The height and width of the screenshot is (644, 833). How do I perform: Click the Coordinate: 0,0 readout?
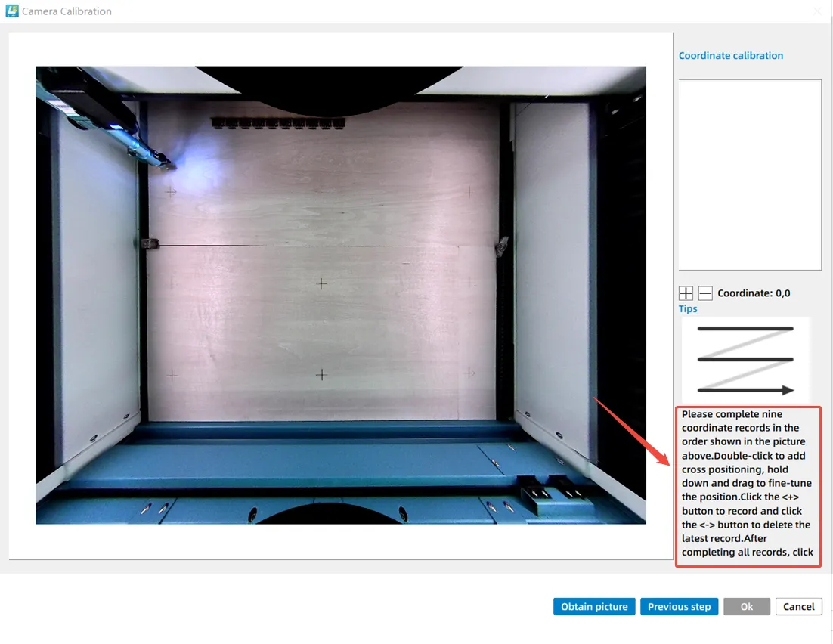753,293
